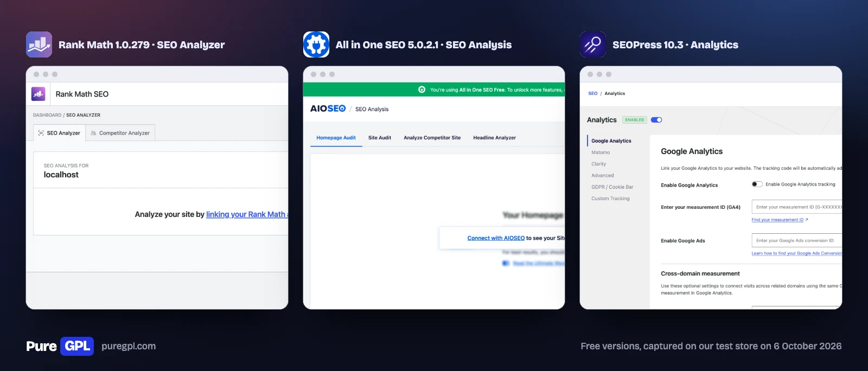
Task: Open the Competitor Analyzer tab
Action: tap(120, 133)
